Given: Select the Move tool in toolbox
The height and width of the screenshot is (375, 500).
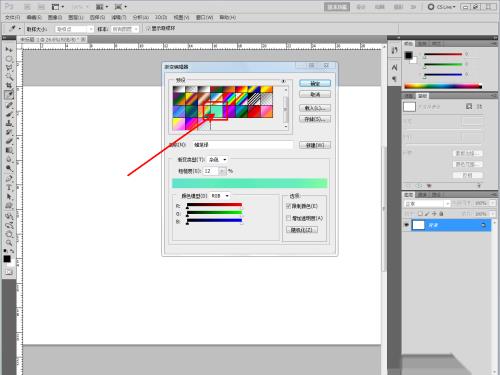Looking at the screenshot, I should coord(9,50).
